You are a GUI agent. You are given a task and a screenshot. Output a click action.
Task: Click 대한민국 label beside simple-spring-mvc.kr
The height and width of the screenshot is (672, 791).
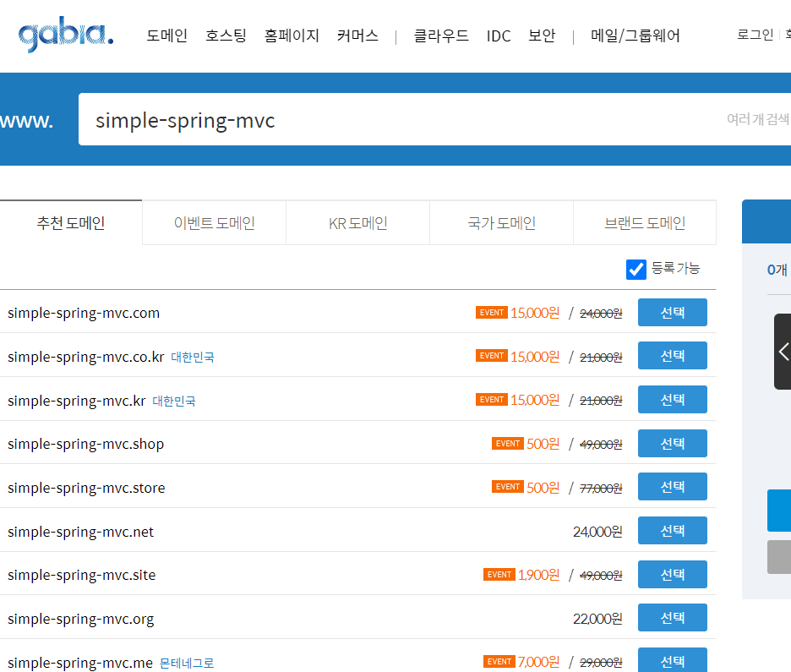coord(174,401)
